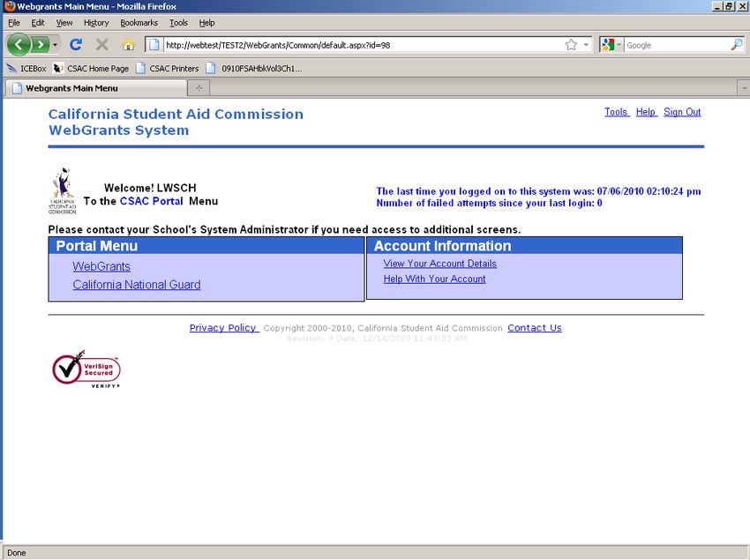This screenshot has height=560, width=750.
Task: Click the page identity icon in address bar
Action: pyautogui.click(x=154, y=45)
